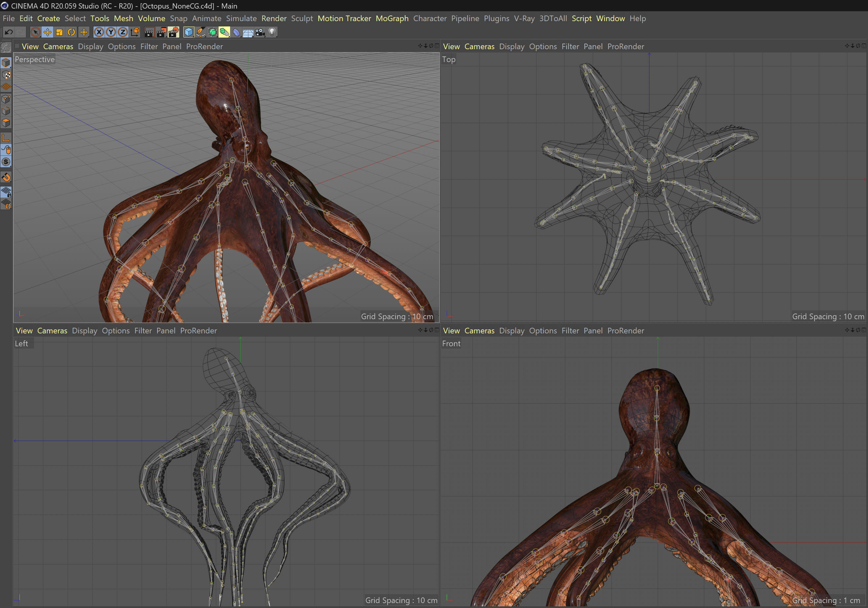868x608 pixels.
Task: Add a Light object
Action: (x=272, y=32)
